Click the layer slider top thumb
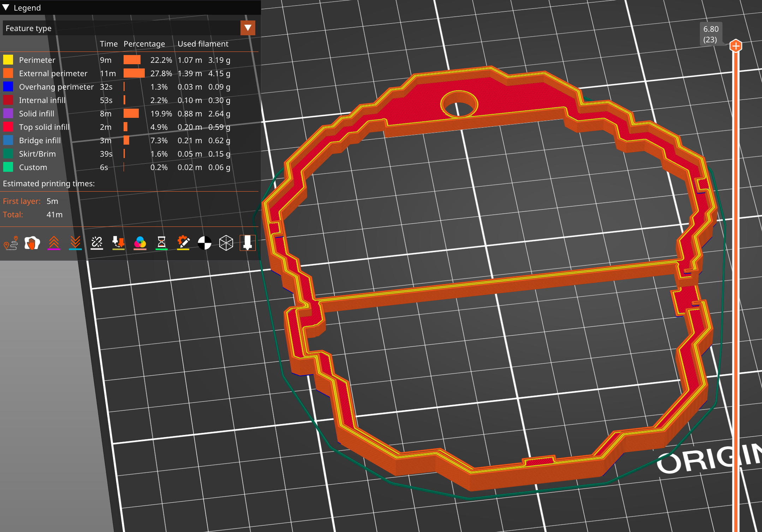Screen dimensions: 762x532 736,46
